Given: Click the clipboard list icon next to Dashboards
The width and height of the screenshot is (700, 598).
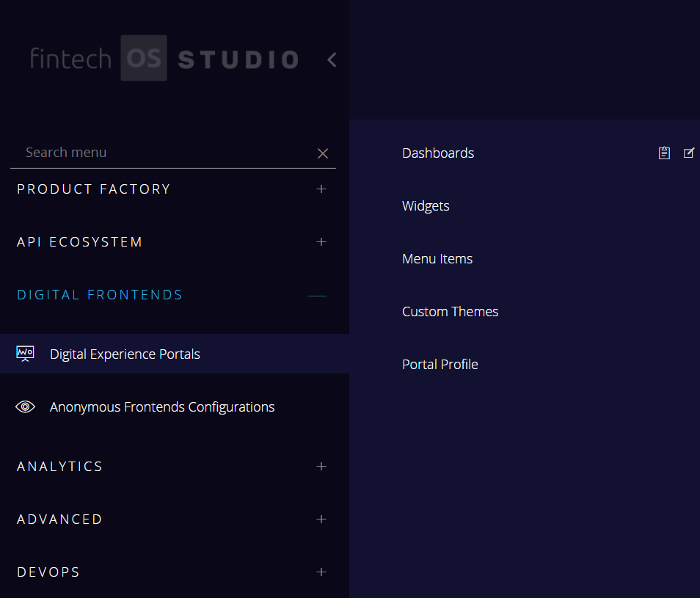Looking at the screenshot, I should [664, 153].
